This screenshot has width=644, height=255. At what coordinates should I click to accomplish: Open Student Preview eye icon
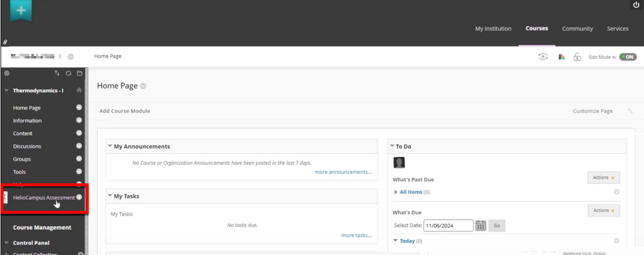(x=543, y=57)
